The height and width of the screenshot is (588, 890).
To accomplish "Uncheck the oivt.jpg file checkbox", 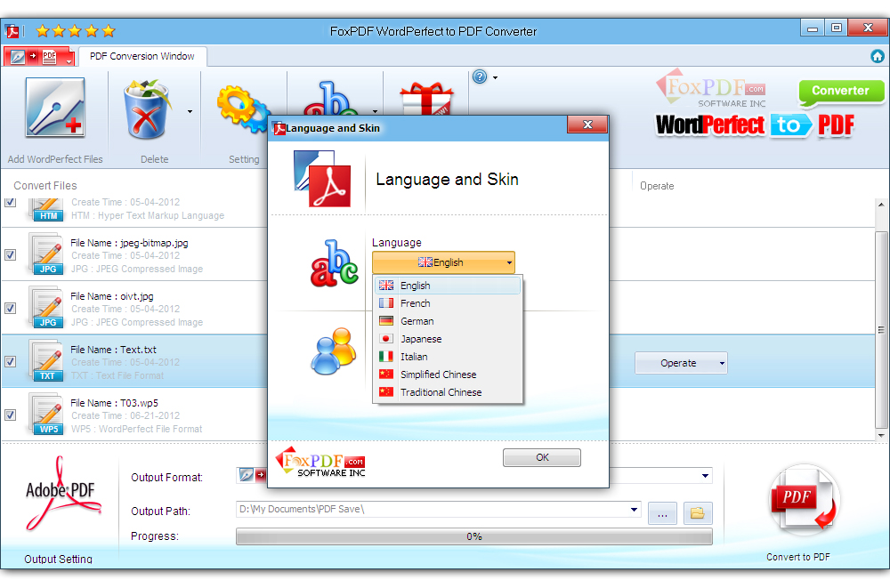I will [x=10, y=308].
